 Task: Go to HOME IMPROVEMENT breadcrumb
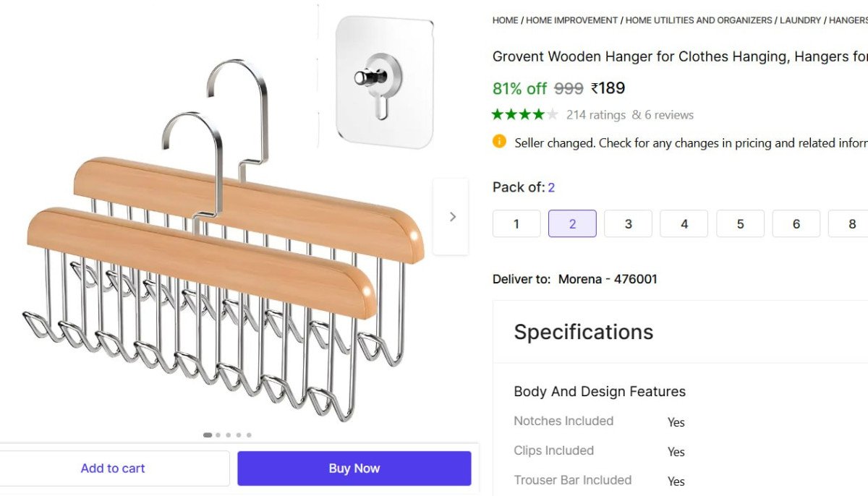coord(571,20)
